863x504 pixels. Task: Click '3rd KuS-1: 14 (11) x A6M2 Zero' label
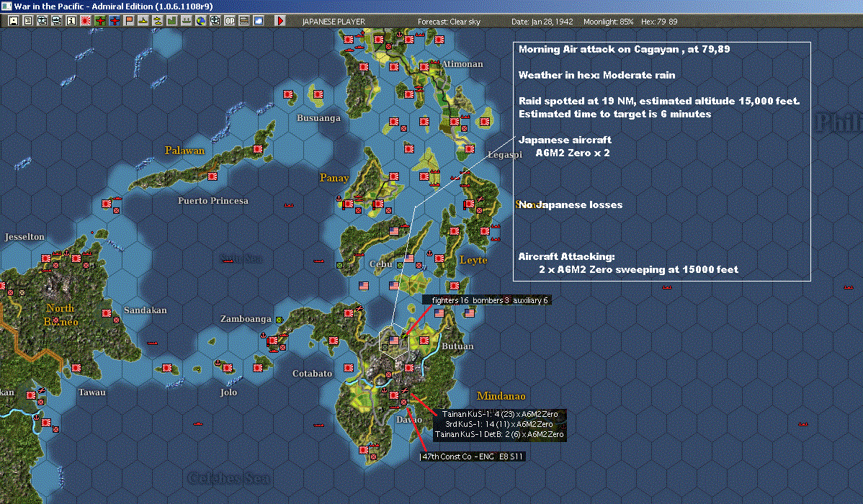point(499,424)
